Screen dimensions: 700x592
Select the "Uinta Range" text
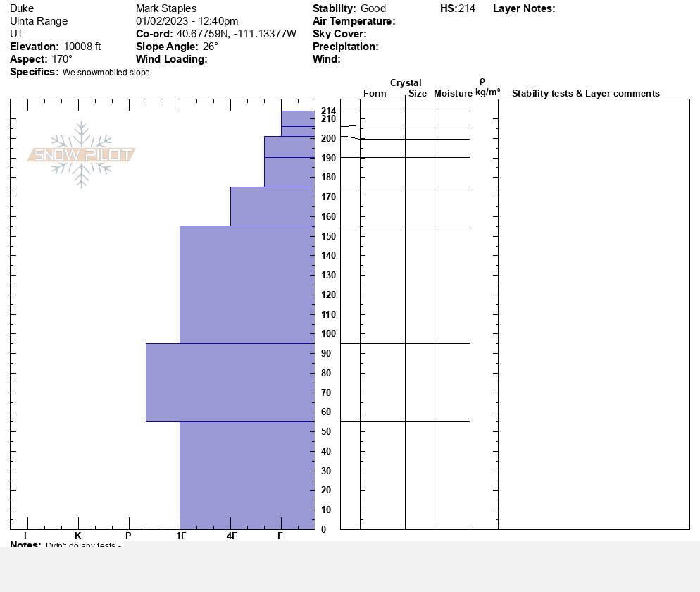[39, 21]
